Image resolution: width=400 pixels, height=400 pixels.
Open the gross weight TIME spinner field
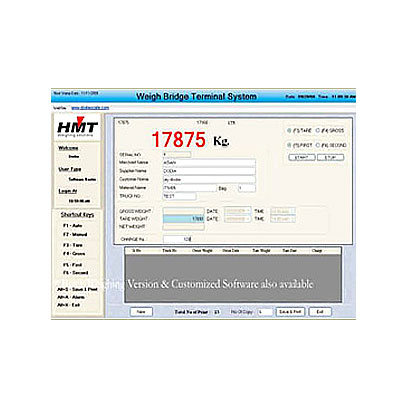tap(283, 211)
